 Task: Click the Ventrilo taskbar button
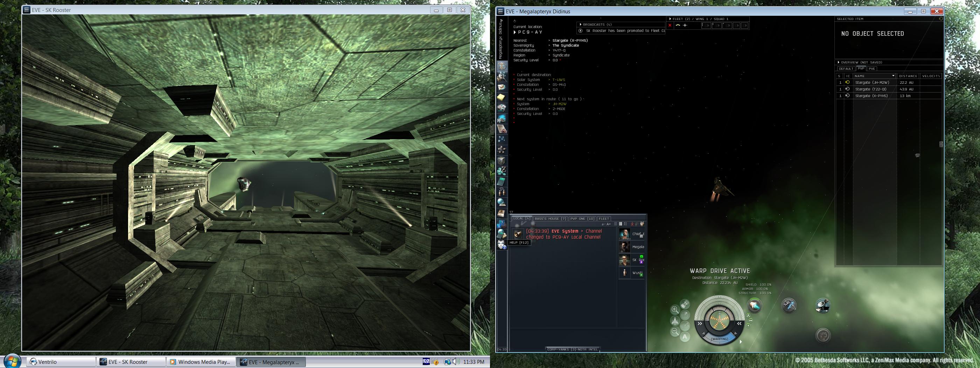[61, 362]
